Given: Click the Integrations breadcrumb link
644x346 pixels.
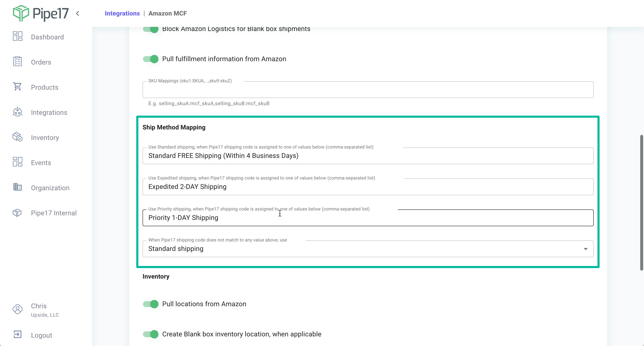Looking at the screenshot, I should click(x=122, y=13).
